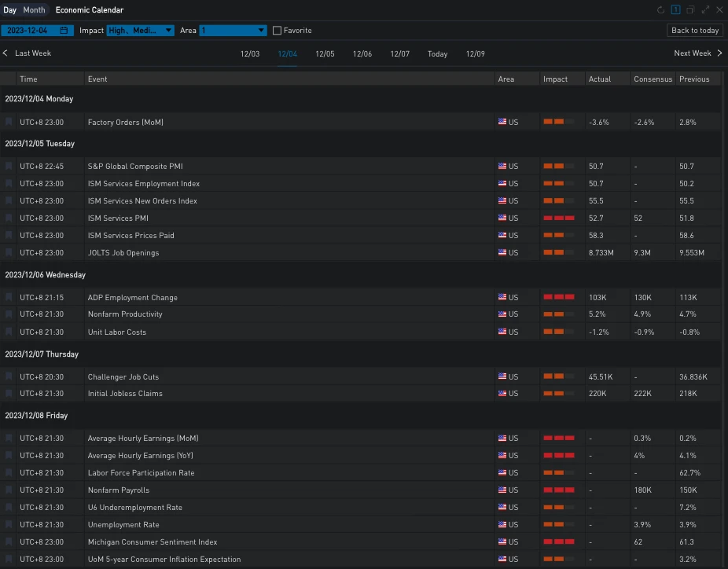The width and height of the screenshot is (728, 569).
Task: Bookmark the Factory Orders (MoM) event
Action: coord(9,123)
